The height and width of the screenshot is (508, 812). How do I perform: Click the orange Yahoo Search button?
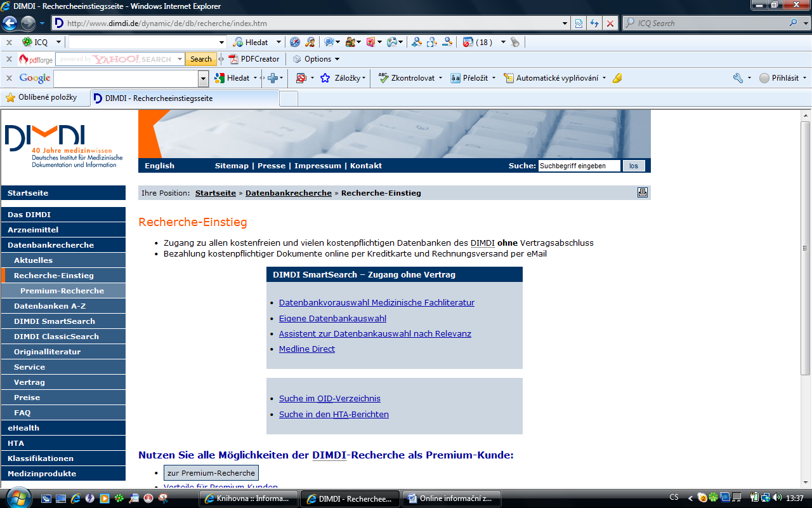[200, 59]
